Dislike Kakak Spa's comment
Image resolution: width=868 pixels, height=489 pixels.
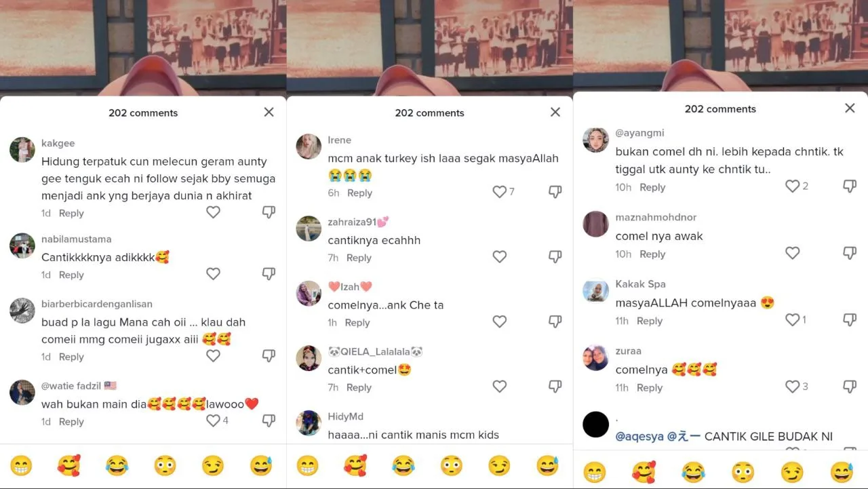coord(849,319)
